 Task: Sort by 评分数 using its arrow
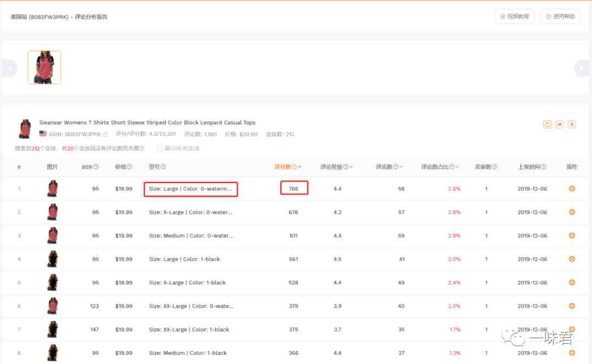(x=300, y=167)
